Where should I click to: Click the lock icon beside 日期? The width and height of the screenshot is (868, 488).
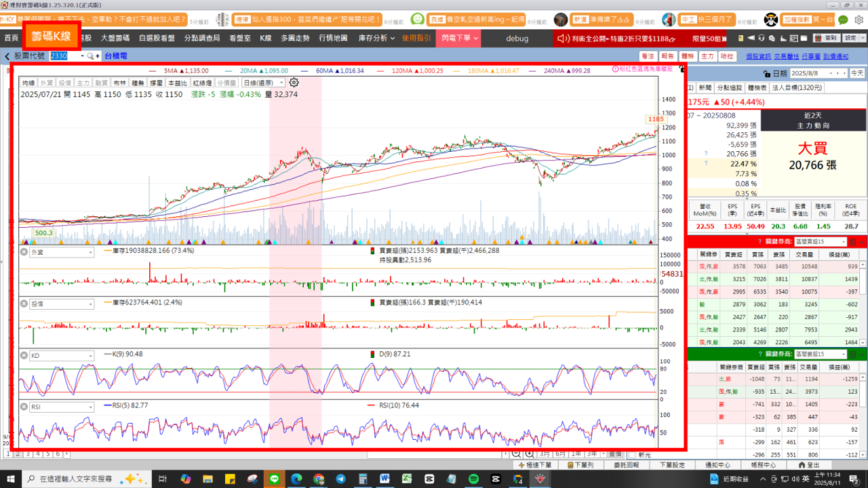766,73
